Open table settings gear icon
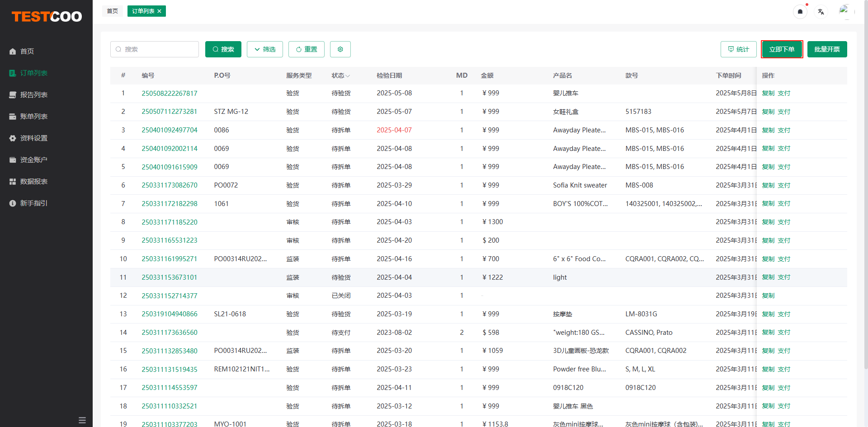Screen dimensions: 868x427 tap(340, 49)
